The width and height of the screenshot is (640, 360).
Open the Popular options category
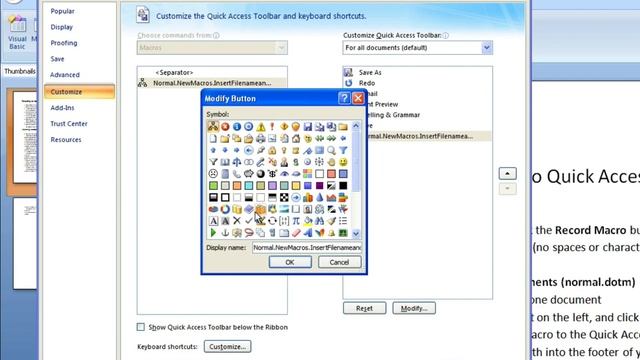click(62, 11)
